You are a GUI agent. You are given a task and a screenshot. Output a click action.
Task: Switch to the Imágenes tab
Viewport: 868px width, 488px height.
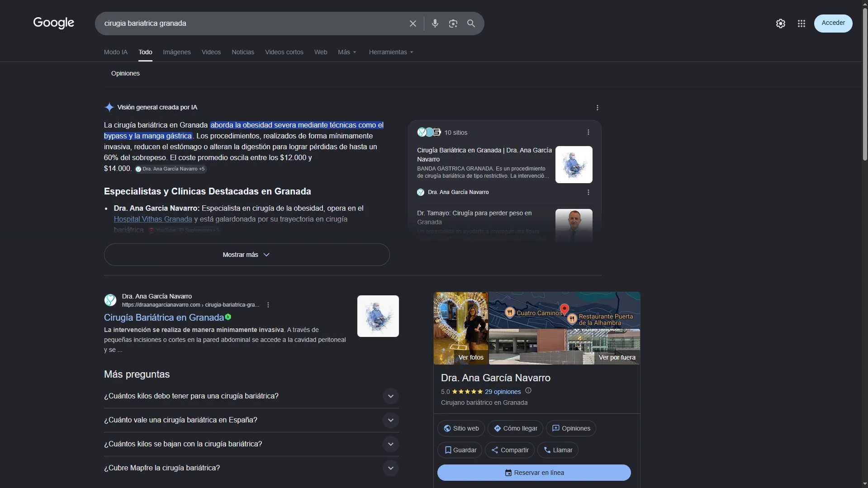tap(176, 52)
